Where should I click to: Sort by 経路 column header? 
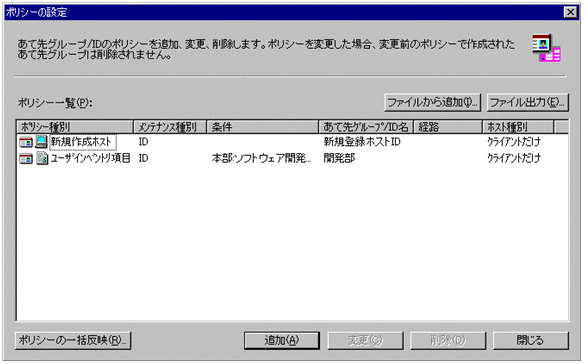[448, 127]
